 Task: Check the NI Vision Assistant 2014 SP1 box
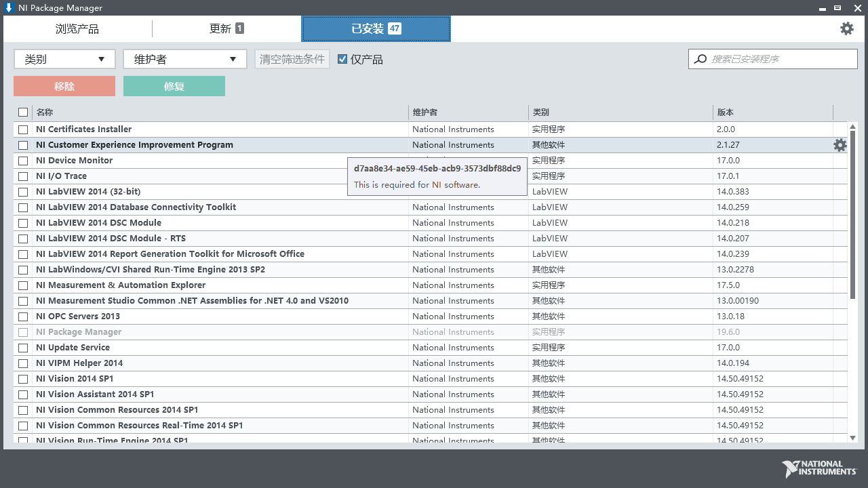click(23, 394)
